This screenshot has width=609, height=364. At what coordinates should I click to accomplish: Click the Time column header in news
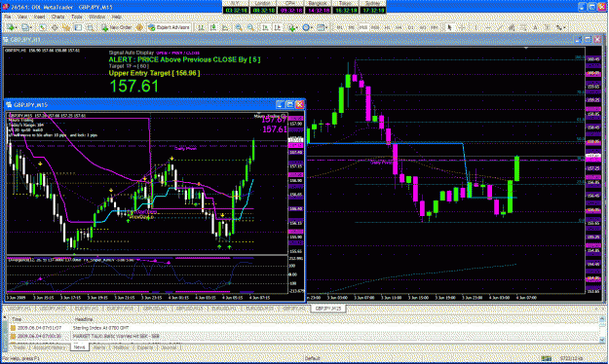pos(17,319)
